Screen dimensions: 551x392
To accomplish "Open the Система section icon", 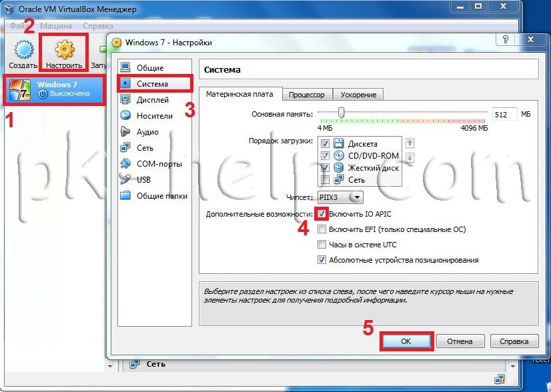I will (x=125, y=83).
